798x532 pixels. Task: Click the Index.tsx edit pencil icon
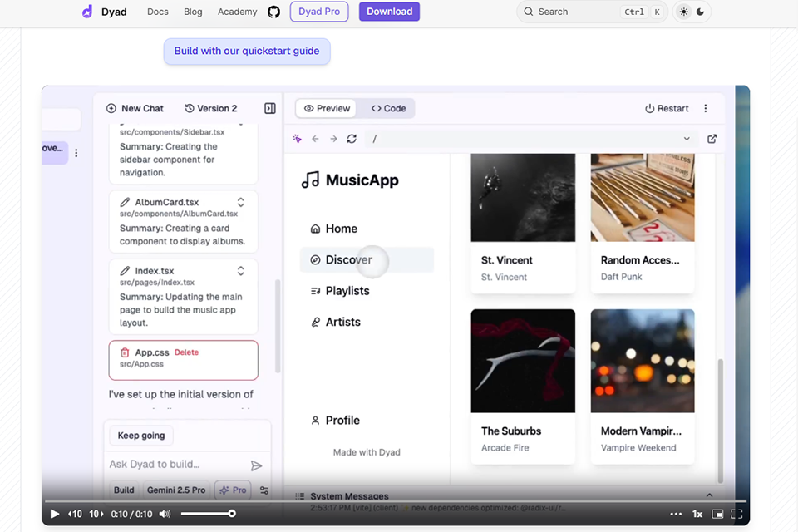125,271
